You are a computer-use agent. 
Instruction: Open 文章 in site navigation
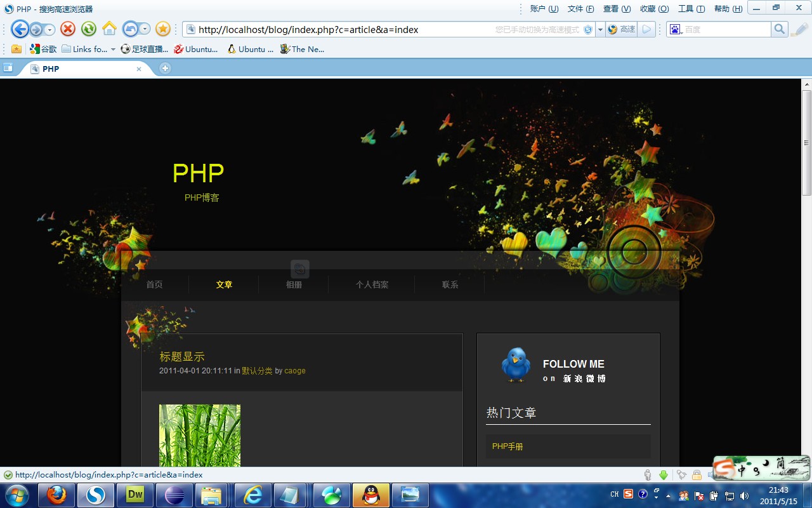tap(225, 284)
